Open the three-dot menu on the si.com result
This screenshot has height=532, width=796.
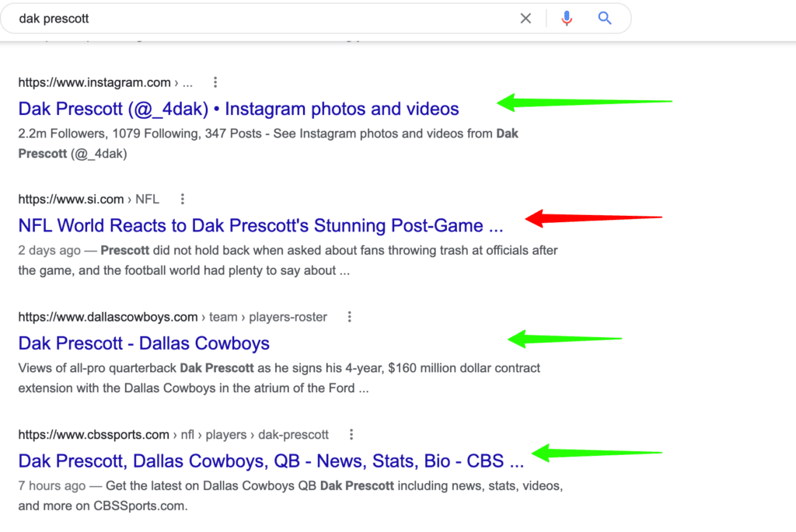[x=182, y=198]
